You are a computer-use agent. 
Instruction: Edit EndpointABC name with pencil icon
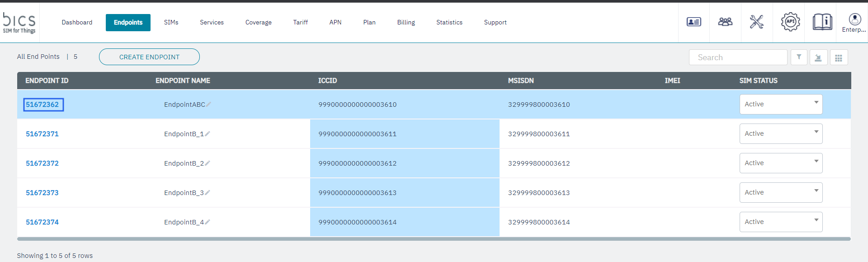[208, 105]
